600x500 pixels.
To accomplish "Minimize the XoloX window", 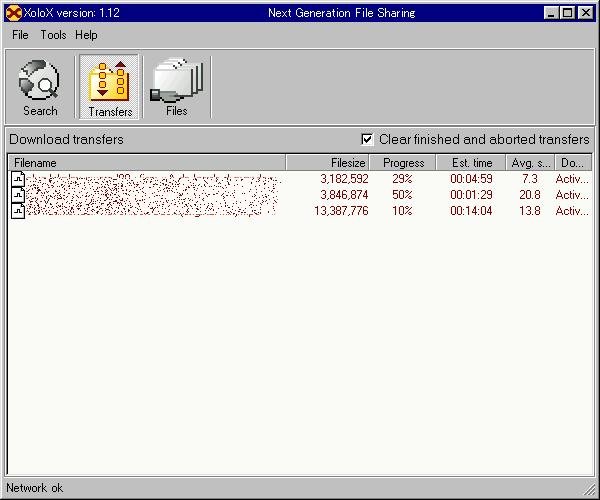I will (x=551, y=13).
